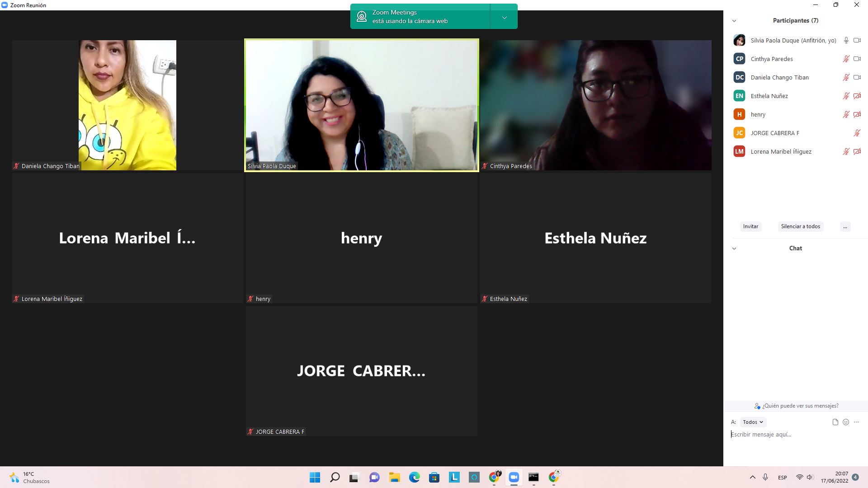Click the Invitar button
This screenshot has height=488, width=868.
tap(750, 226)
